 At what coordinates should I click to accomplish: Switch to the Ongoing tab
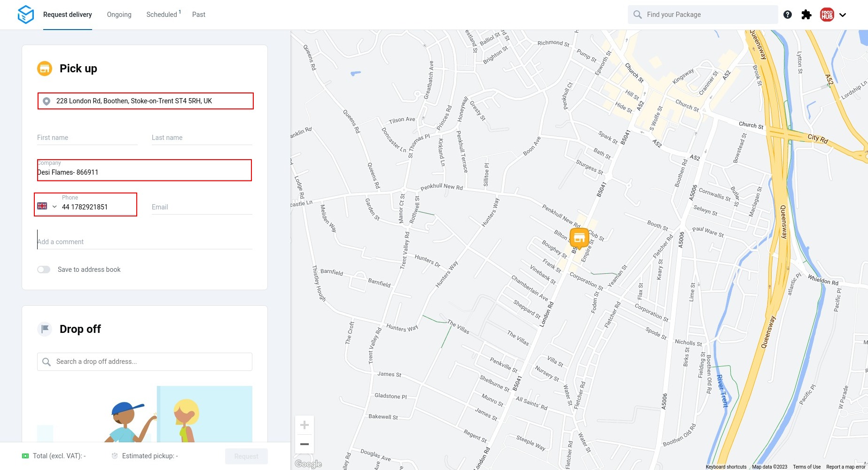(x=119, y=15)
